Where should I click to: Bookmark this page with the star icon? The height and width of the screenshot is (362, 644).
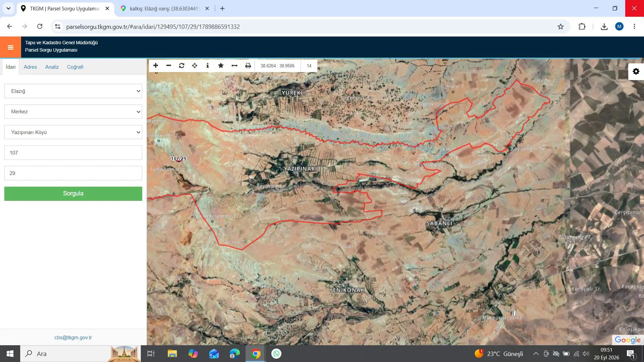tap(560, 26)
